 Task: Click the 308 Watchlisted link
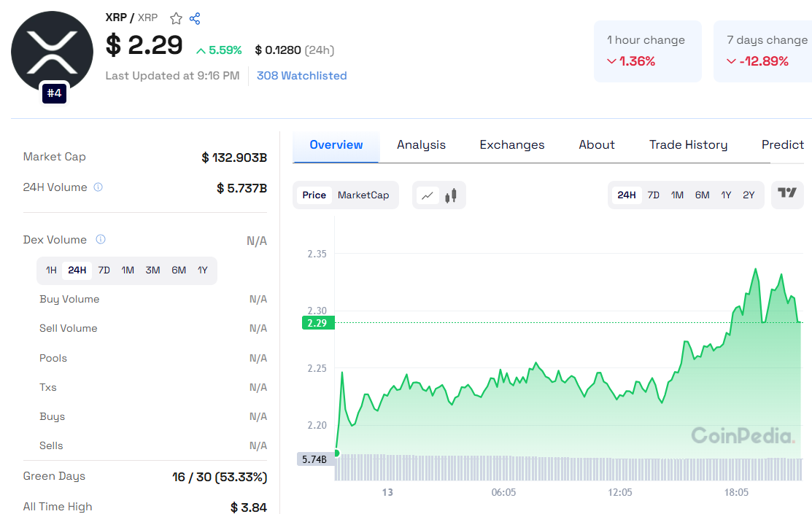click(301, 76)
